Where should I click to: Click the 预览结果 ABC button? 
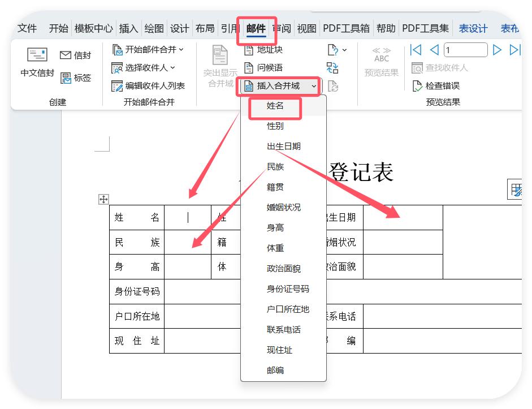click(x=382, y=62)
